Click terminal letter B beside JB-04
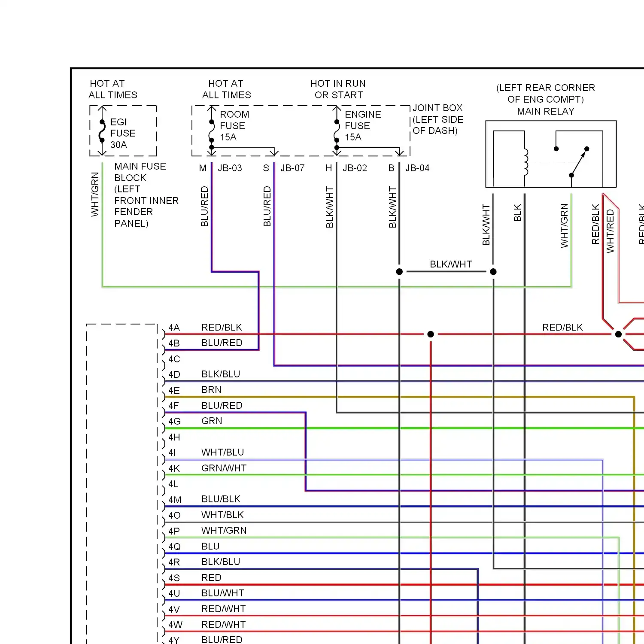The height and width of the screenshot is (644, 644). coord(392,168)
